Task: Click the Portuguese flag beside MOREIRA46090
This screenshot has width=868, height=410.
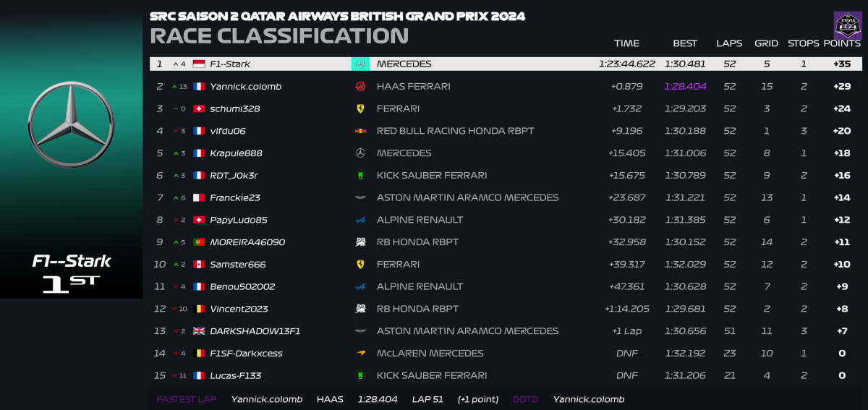Action: [199, 242]
